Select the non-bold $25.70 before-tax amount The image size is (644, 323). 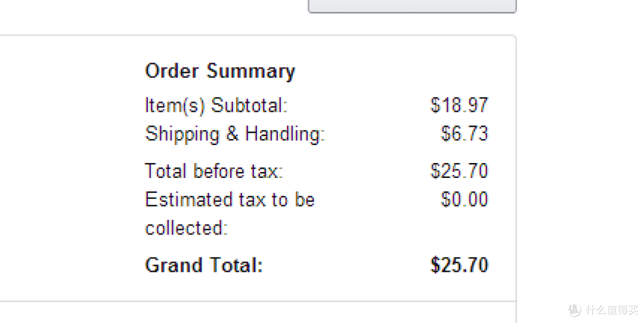pos(459,171)
